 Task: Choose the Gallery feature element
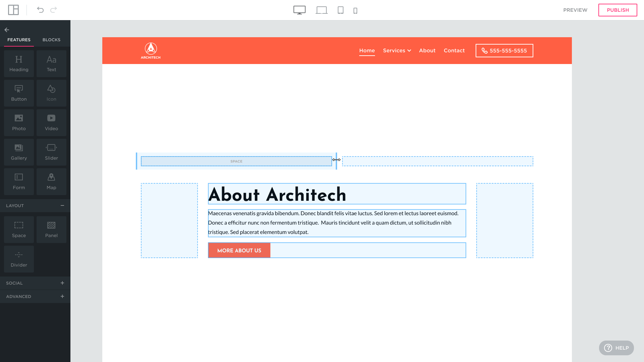[19, 152]
